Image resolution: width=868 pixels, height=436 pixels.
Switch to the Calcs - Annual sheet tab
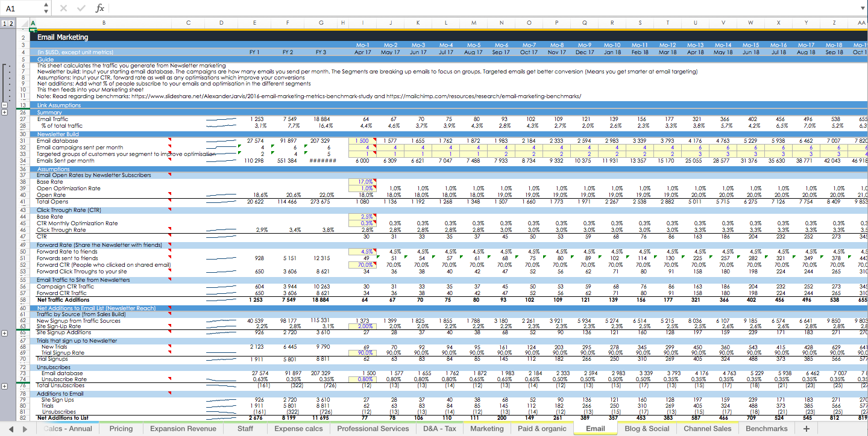pyautogui.click(x=68, y=429)
